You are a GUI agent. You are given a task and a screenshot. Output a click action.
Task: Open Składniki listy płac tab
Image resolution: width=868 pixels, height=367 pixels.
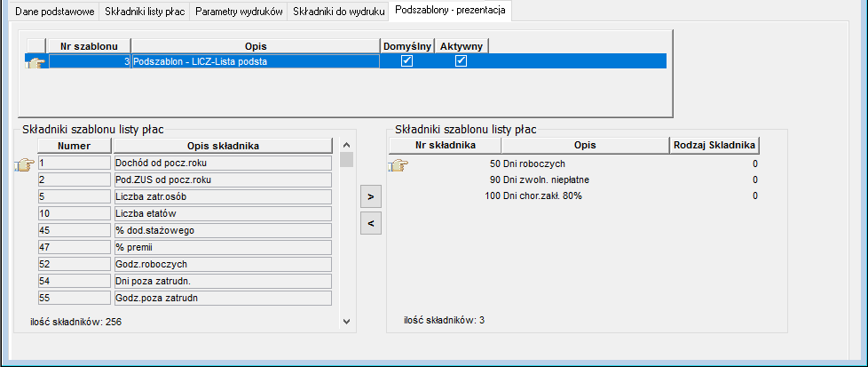point(145,12)
